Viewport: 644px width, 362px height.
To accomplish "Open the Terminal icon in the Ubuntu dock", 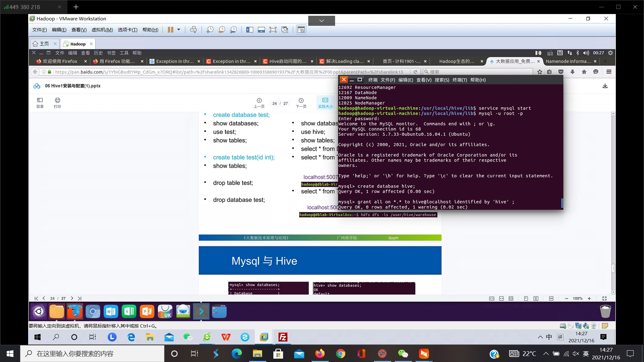I will coord(201,312).
